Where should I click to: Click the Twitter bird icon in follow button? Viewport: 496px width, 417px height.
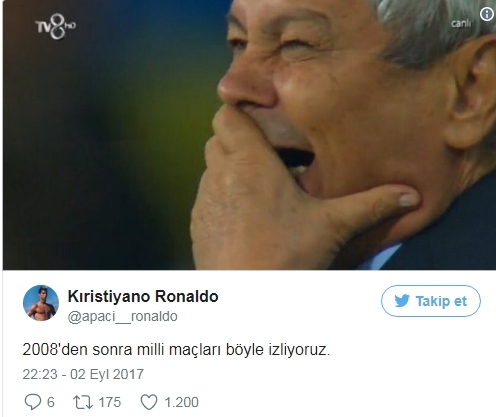coord(402,301)
